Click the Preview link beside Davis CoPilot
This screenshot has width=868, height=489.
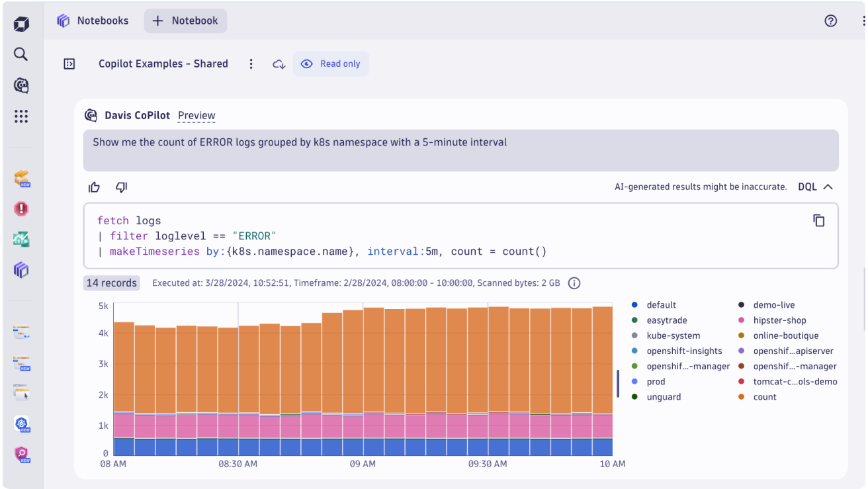[196, 116]
